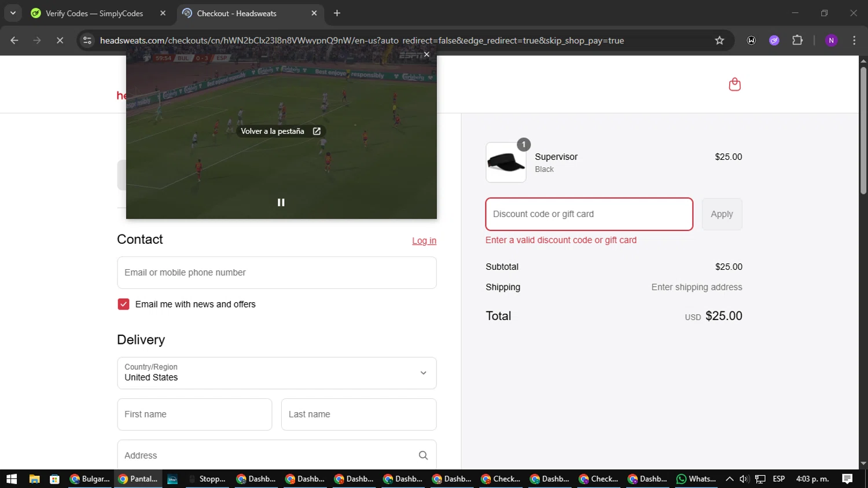
Task: Uncheck Email me with news and offers
Action: point(123,304)
